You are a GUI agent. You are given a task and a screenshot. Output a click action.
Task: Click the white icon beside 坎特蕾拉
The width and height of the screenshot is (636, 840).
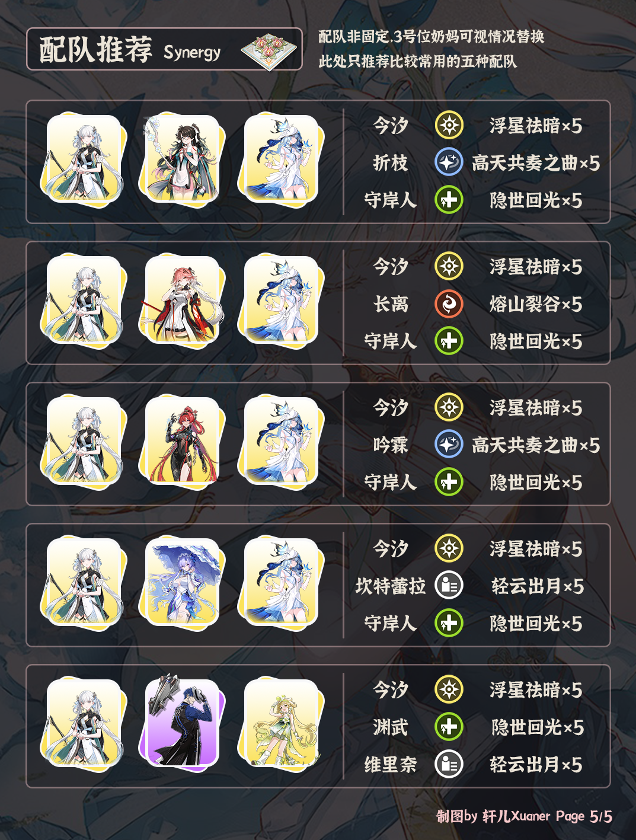449,586
